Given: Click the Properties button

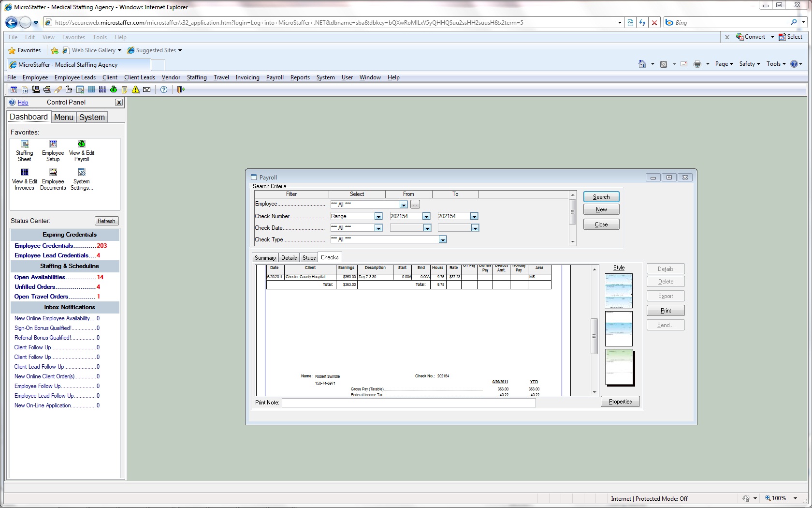Looking at the screenshot, I should (620, 402).
